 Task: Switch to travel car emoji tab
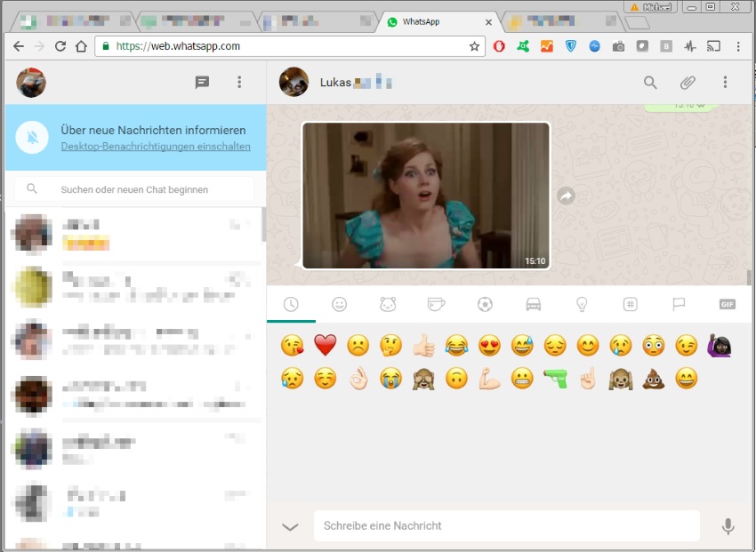point(534,304)
